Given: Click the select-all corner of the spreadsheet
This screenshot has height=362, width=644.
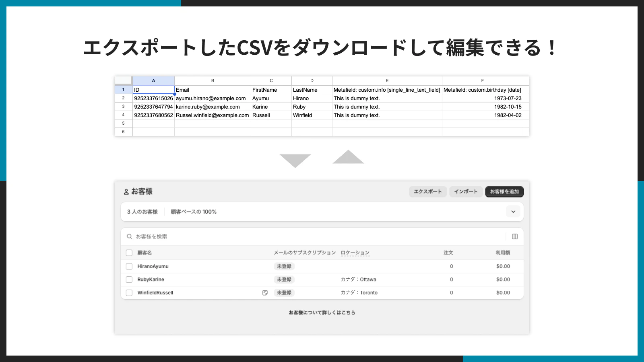Looking at the screenshot, I should [124, 80].
